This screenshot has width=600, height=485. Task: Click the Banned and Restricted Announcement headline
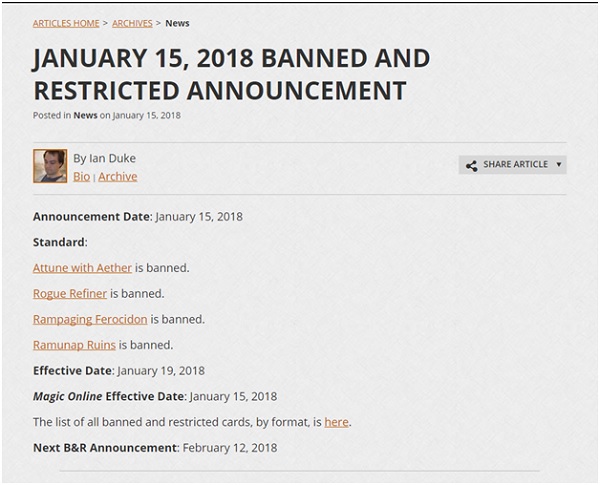pos(231,73)
